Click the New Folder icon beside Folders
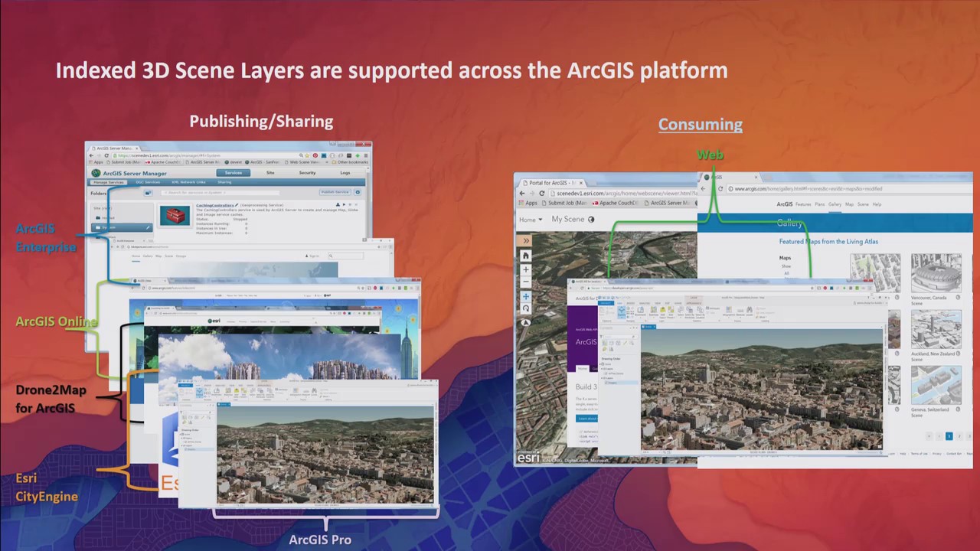980x551 pixels. 148,193
